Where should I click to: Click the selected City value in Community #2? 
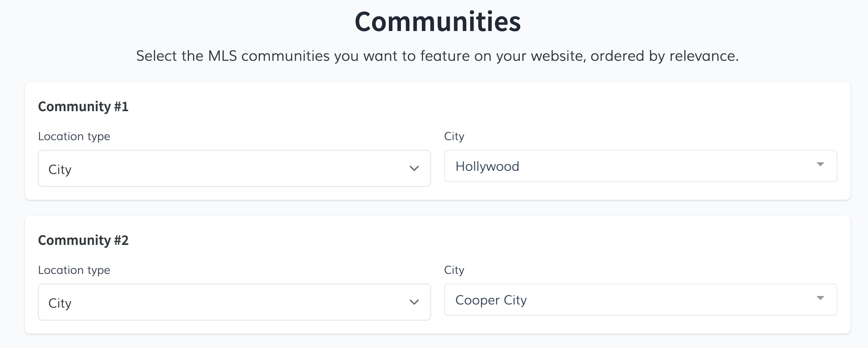pyautogui.click(x=60, y=303)
